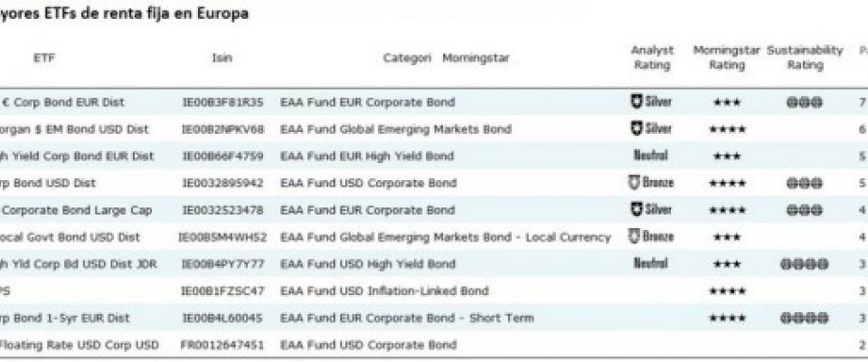Click four-globe sustainability rating for IE00B4PY7Y77
Viewport: 868px width, 362px height.
click(805, 264)
